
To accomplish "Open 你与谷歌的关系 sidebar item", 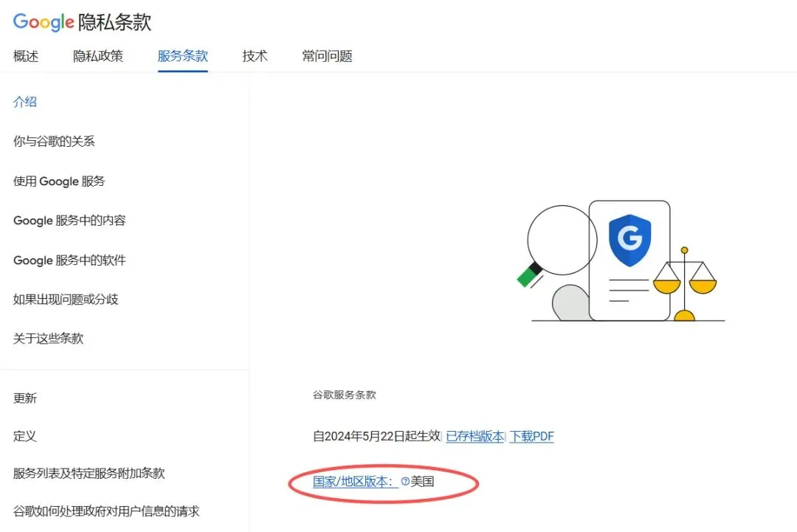I will [x=54, y=141].
